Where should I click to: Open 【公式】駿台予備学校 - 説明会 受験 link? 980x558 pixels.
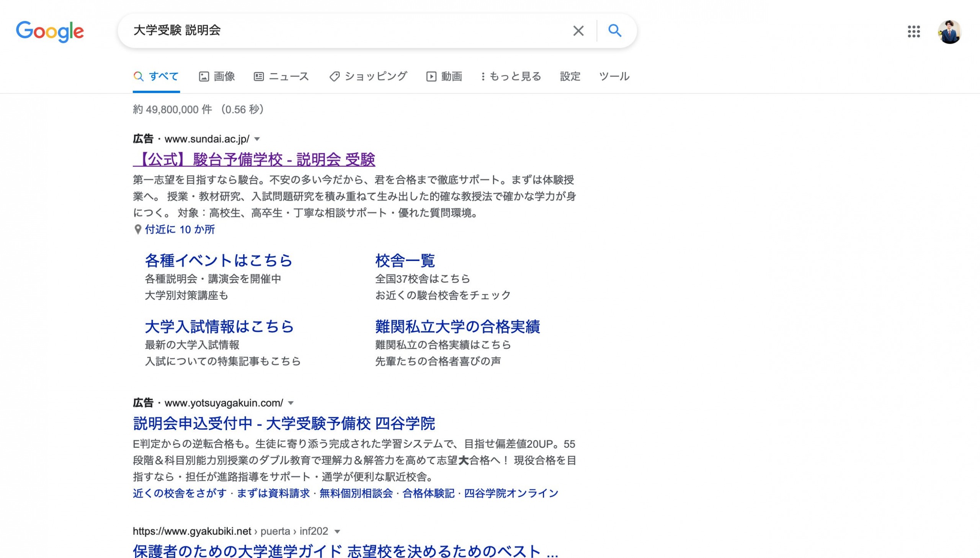pos(254,160)
